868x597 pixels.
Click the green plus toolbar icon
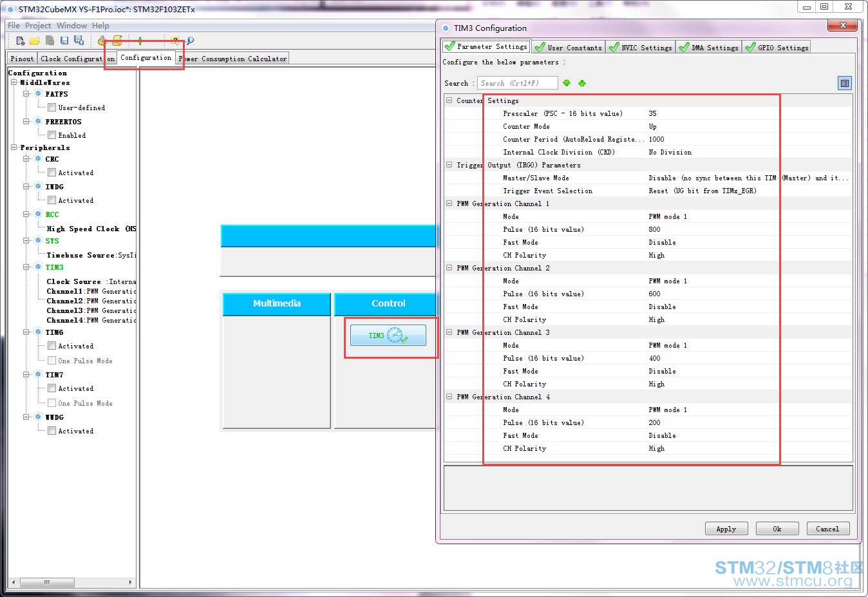tap(140, 41)
